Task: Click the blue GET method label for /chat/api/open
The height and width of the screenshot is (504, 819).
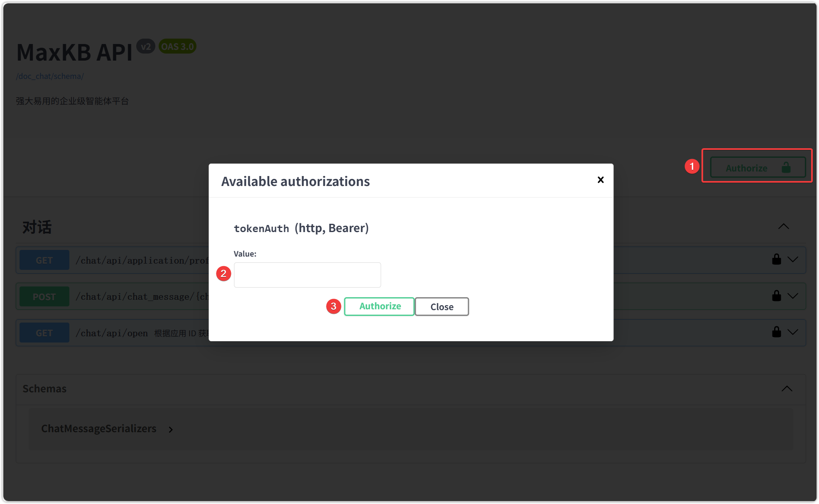Action: (x=44, y=333)
